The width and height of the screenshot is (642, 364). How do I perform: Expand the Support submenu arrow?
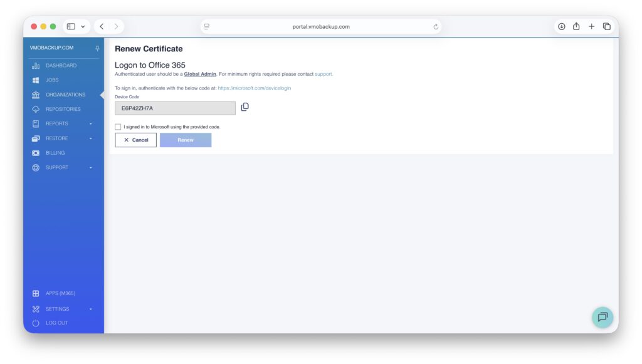(90, 168)
